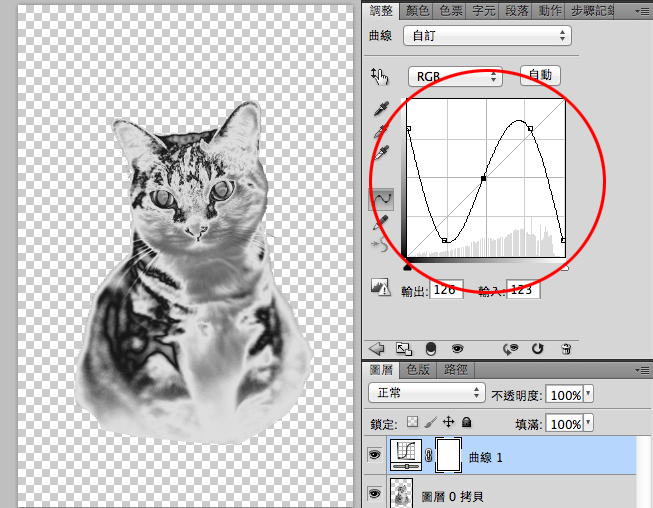Viewport: 653px width, 508px height.
Task: Click the 曲線 1 layer name
Action: coord(485,458)
